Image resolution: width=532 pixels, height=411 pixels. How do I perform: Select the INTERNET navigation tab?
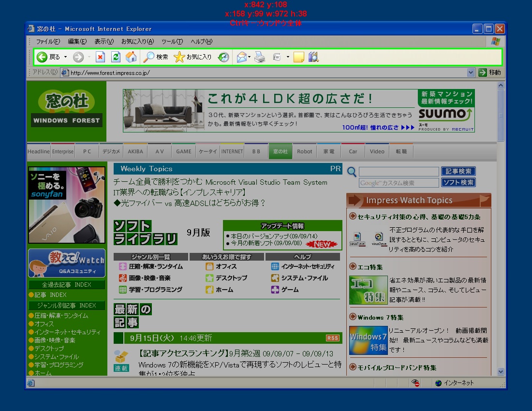click(x=232, y=151)
